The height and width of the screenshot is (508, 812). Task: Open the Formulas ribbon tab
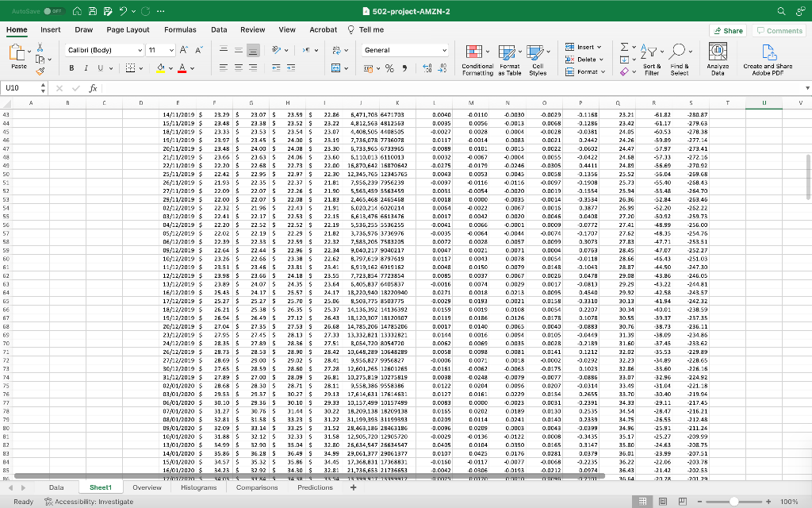pos(180,29)
